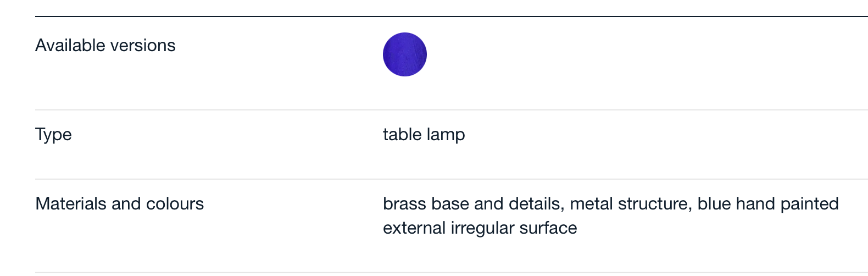Click the "brass base and details" text
This screenshot has height=276, width=868.
473,204
